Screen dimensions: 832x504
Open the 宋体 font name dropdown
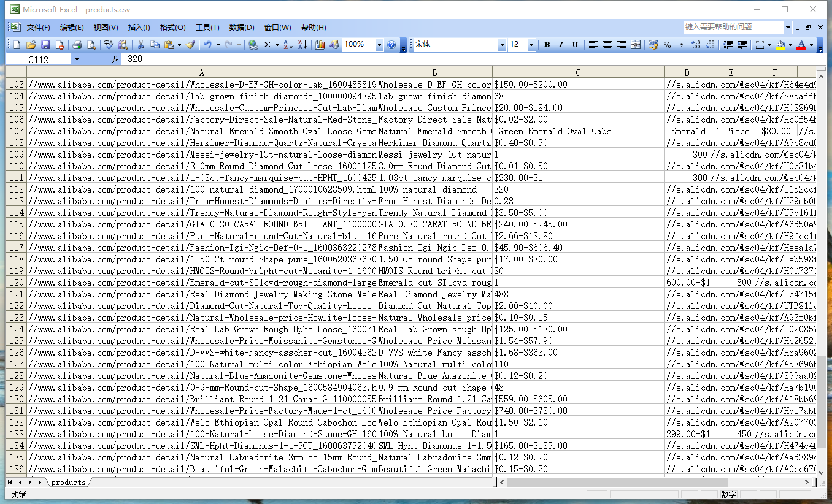tap(502, 45)
